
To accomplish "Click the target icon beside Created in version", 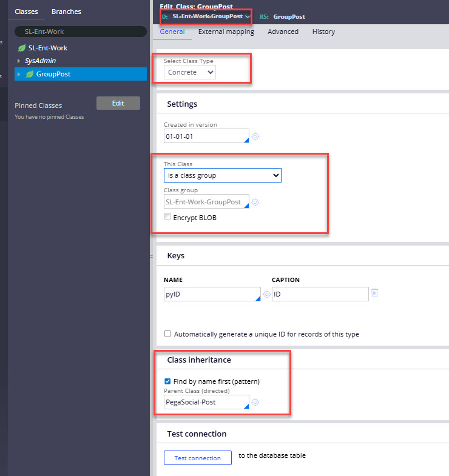I will (x=255, y=136).
